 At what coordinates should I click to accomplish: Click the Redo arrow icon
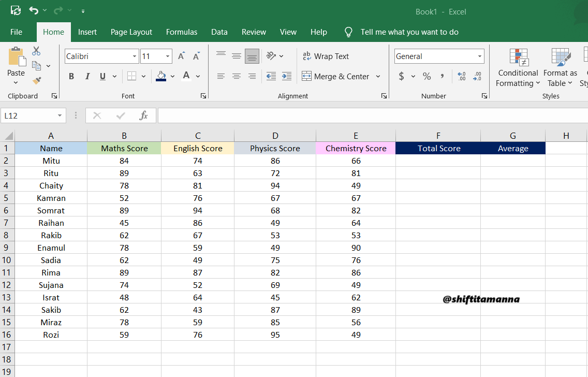(x=58, y=10)
